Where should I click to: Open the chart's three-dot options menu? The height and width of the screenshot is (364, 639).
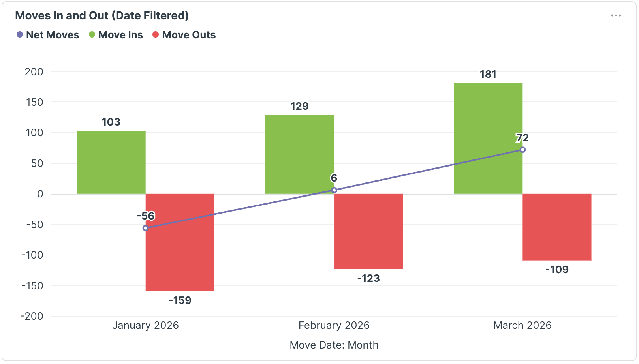[x=616, y=16]
